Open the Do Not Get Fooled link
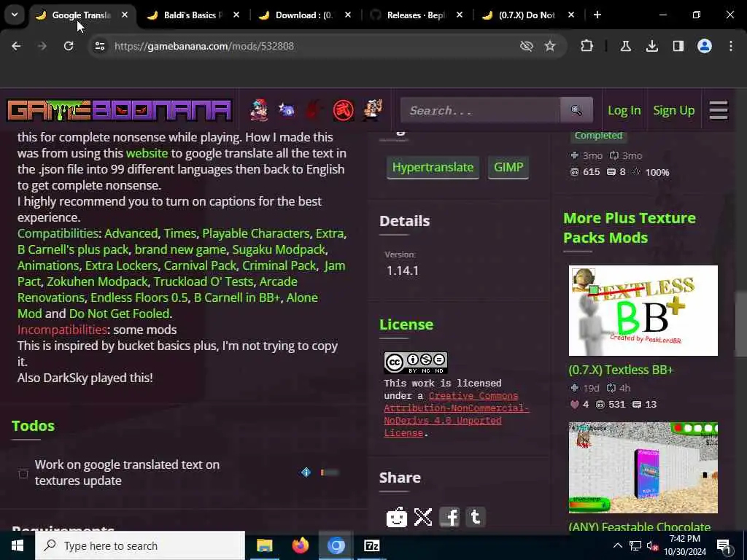The image size is (747, 560). [x=119, y=314]
